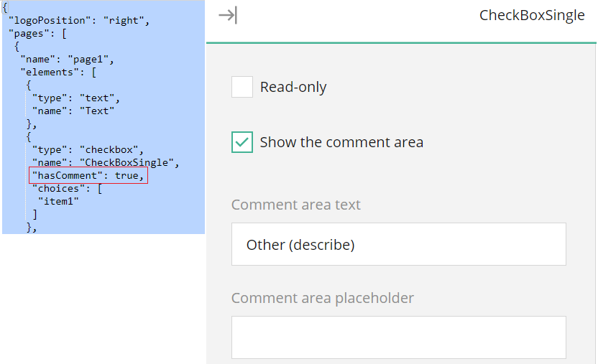Click the "type": "checkbox" JSON line

88,149
